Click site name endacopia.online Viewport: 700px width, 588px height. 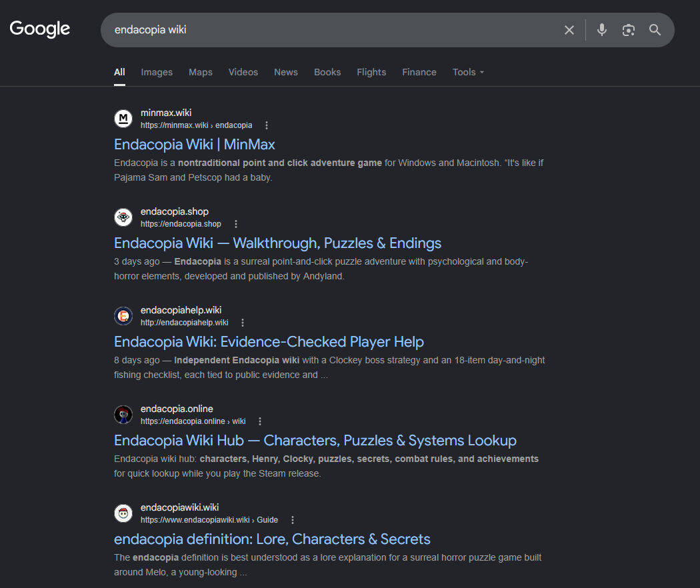177,409
